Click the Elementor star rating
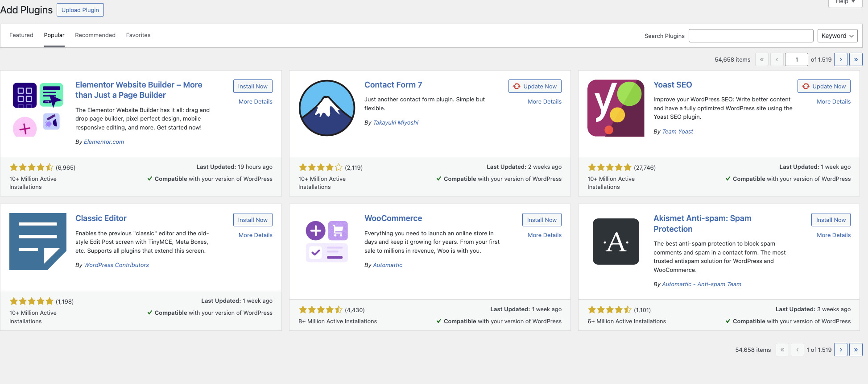 click(x=32, y=167)
